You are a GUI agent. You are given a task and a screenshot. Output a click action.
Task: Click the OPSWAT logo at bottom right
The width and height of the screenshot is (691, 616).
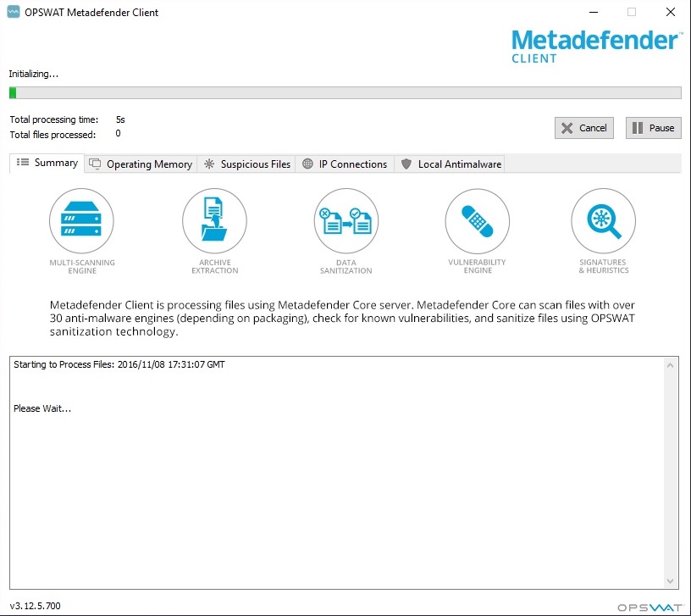click(650, 608)
